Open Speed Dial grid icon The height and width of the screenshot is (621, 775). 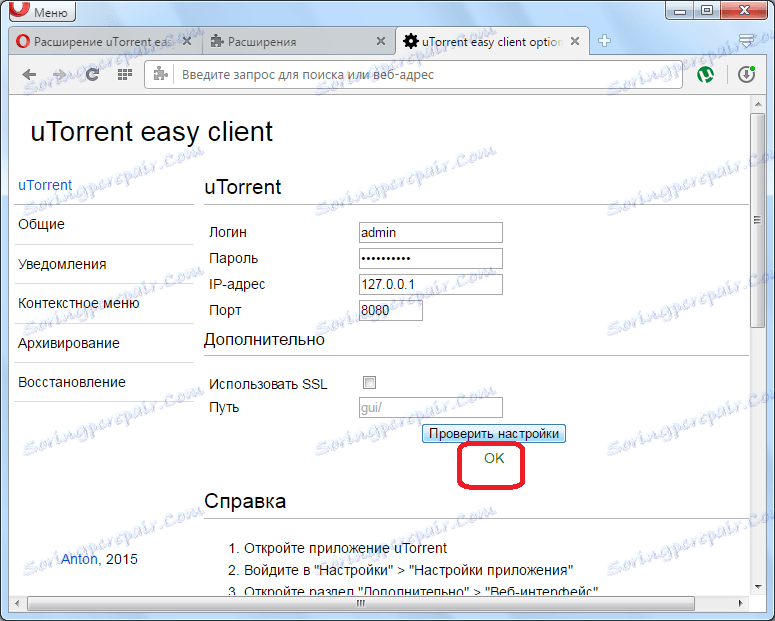125,75
